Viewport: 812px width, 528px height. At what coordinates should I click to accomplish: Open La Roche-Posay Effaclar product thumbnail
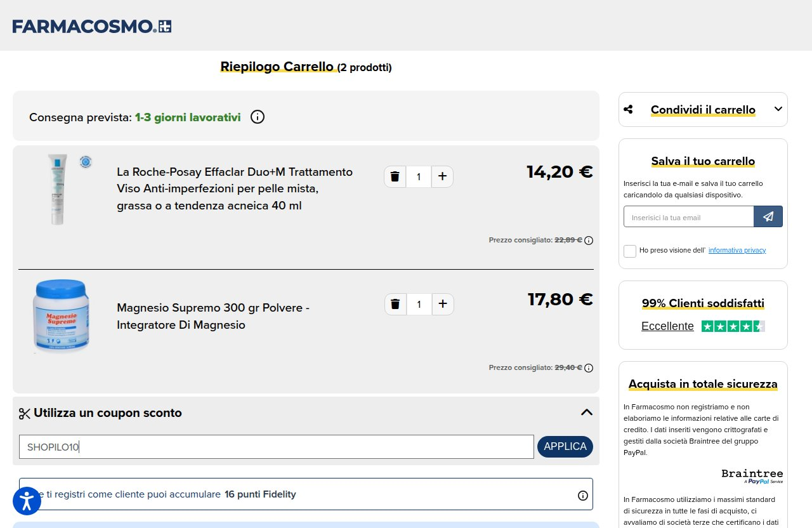point(57,189)
